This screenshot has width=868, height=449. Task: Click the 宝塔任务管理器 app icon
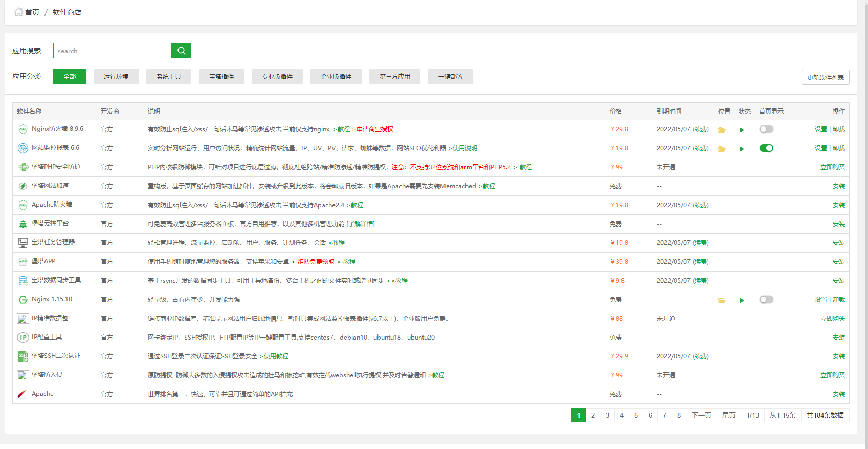pyautogui.click(x=23, y=243)
